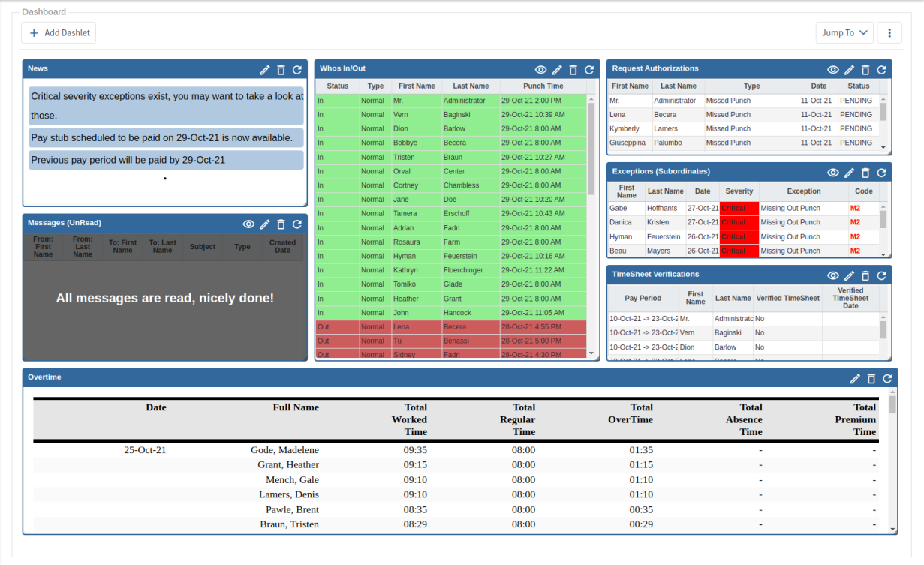This screenshot has width=924, height=565.
Task: Edit the News dashlet with pencil icon
Action: [x=265, y=70]
